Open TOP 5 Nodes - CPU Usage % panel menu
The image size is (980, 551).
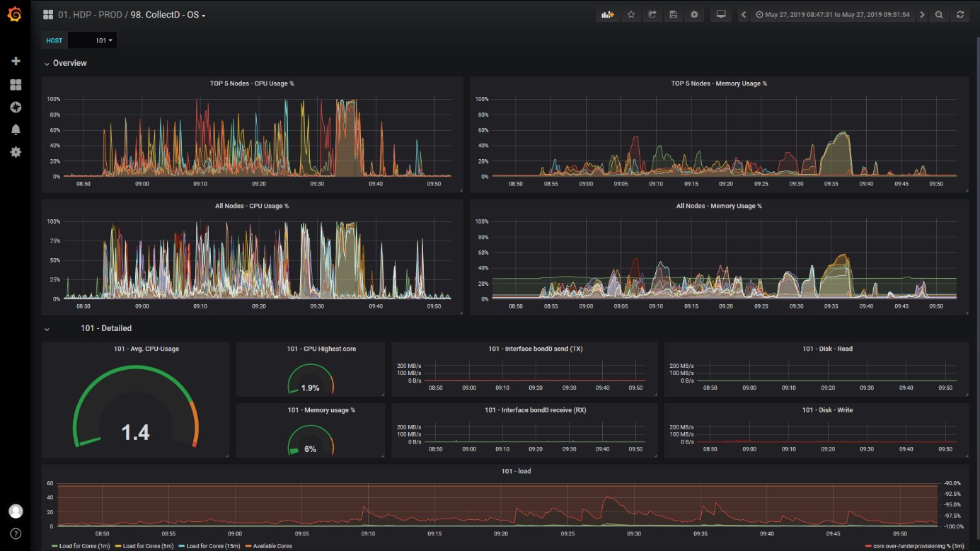[252, 83]
